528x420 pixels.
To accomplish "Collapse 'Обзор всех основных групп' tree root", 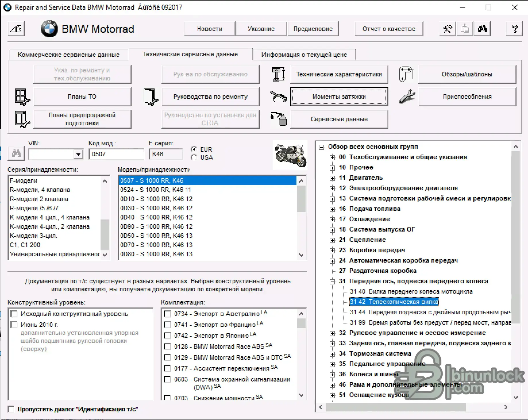I will pos(322,147).
